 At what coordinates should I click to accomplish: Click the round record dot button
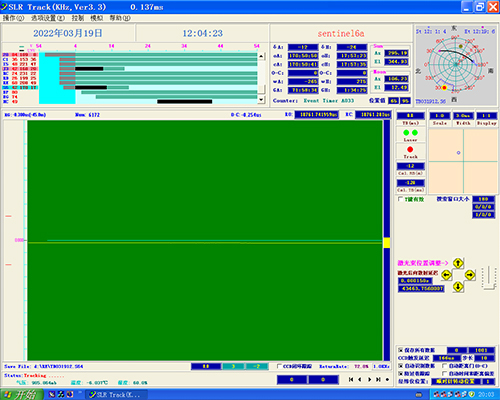[387, 379]
